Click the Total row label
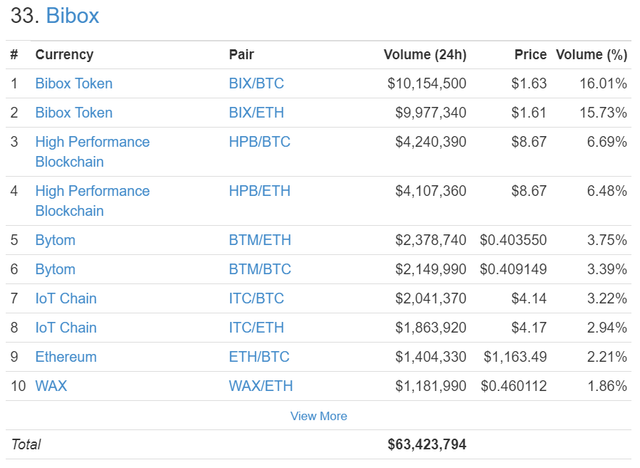This screenshot has width=640, height=468. 26,444
